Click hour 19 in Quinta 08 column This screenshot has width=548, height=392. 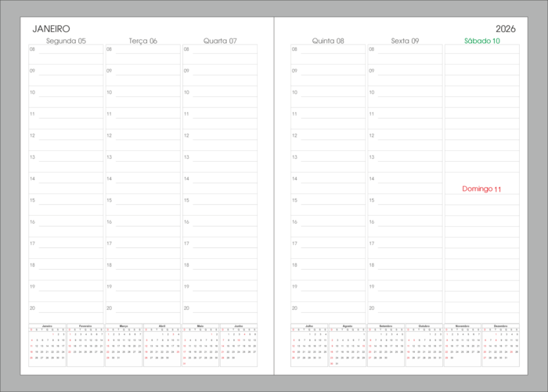[x=294, y=286]
